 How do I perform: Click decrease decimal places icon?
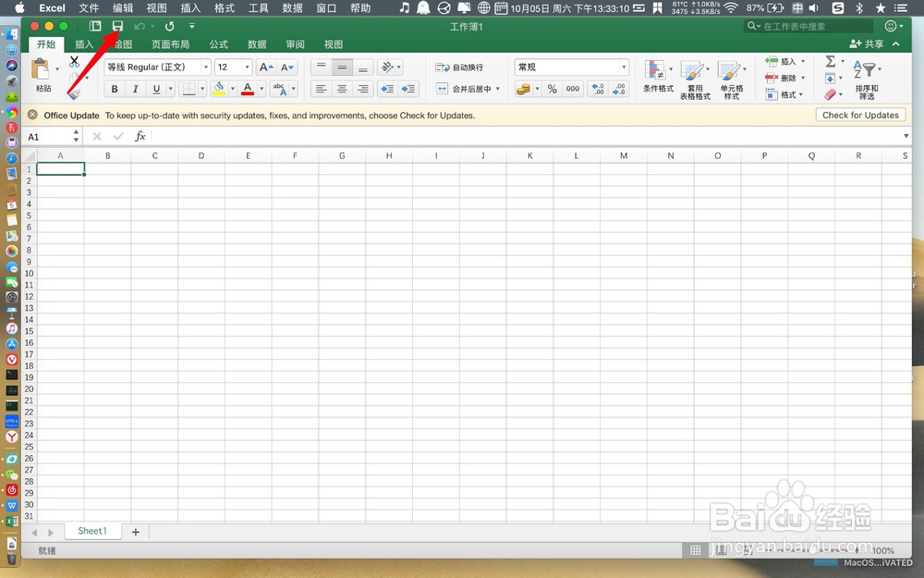619,89
